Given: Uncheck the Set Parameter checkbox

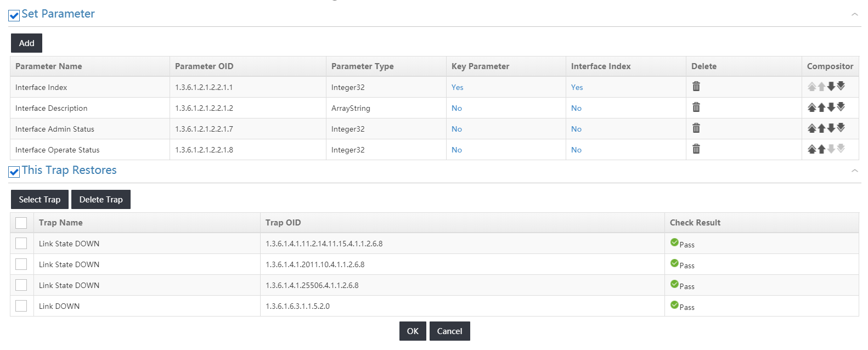Looking at the screenshot, I should (x=14, y=15).
